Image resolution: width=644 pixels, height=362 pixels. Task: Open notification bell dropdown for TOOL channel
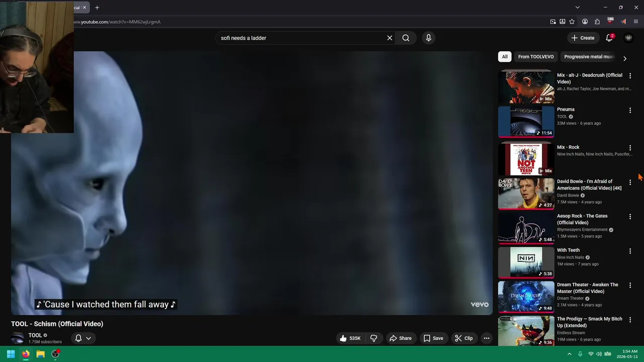pos(83,338)
